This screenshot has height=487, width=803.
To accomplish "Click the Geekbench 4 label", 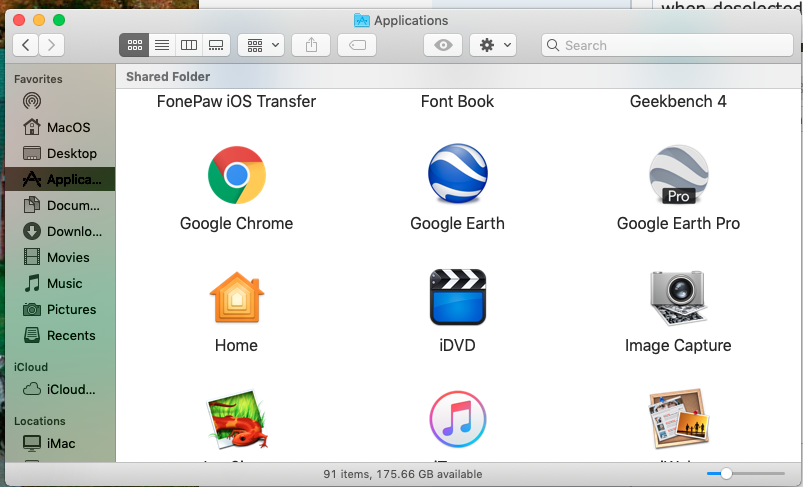I will point(678,101).
